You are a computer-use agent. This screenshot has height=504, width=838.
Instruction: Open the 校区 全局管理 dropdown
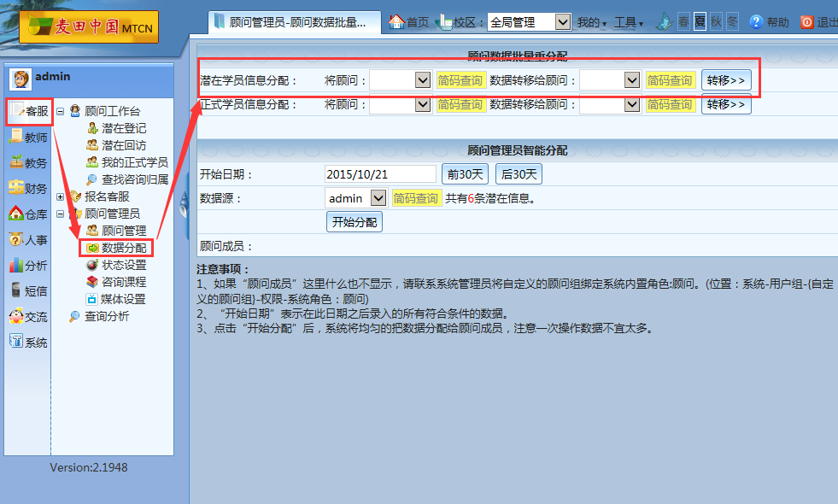pyautogui.click(x=529, y=22)
